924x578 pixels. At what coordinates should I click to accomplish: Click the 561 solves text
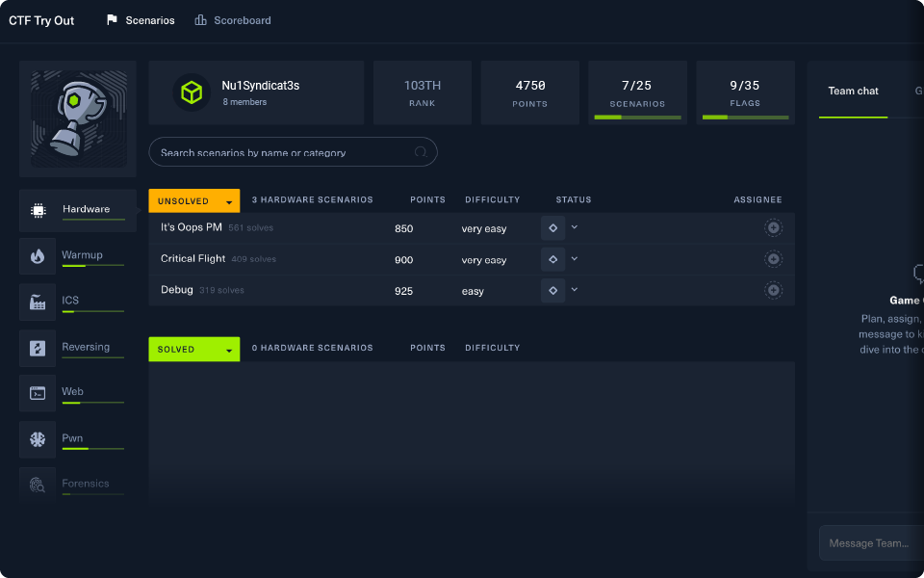(251, 227)
